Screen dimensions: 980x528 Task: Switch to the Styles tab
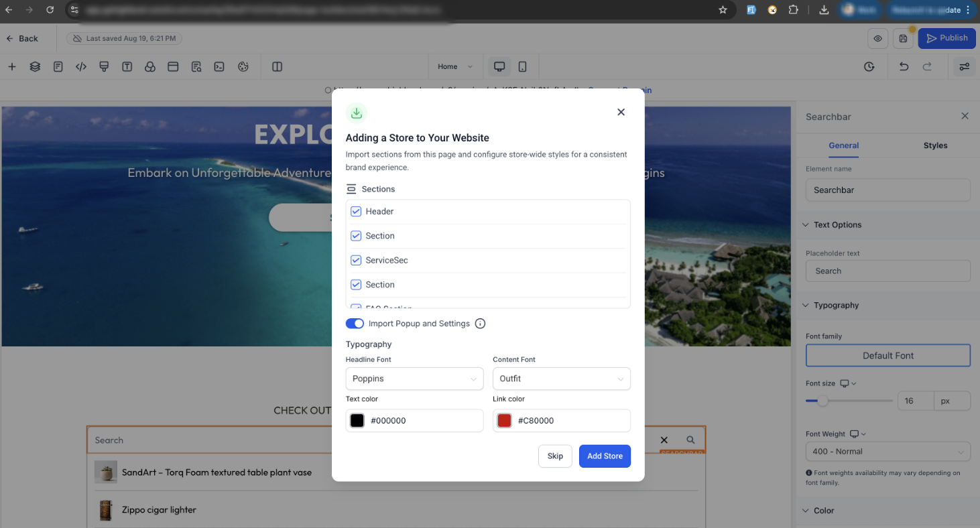[935, 145]
